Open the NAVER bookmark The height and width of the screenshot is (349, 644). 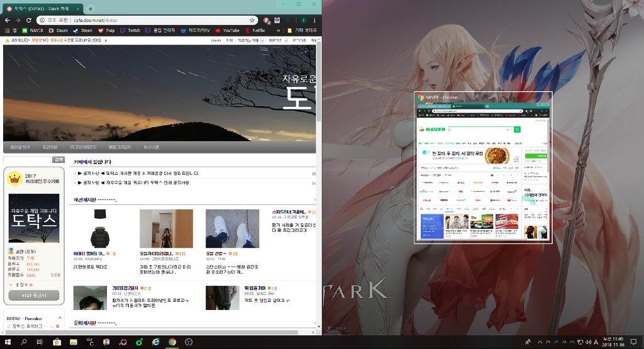tap(33, 30)
